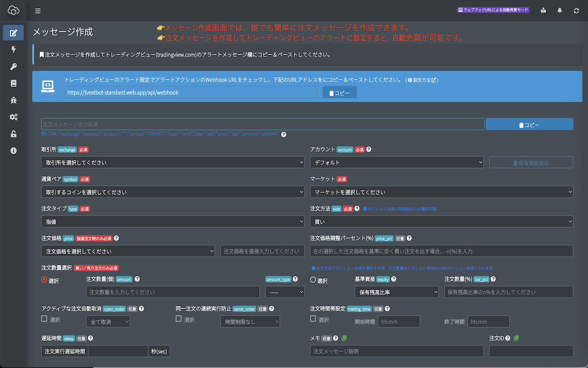The width and height of the screenshot is (588, 368).
Task: Click the notification bell in the top bar
Action: [x=560, y=10]
